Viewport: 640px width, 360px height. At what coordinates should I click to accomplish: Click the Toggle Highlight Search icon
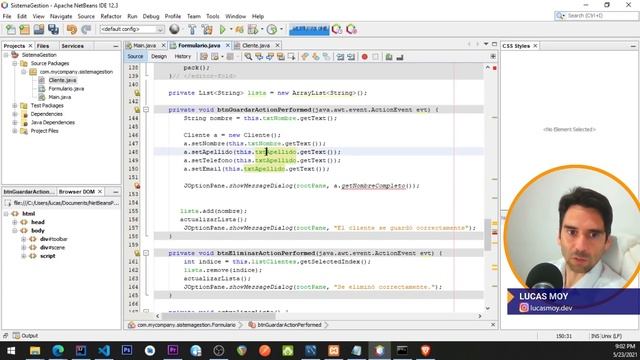280,57
